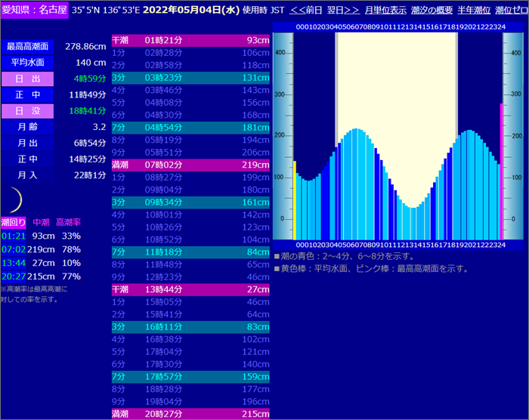Screen dimensions: 529x420
Task: Click the 12時23分 46cm row
Action: 190,277
